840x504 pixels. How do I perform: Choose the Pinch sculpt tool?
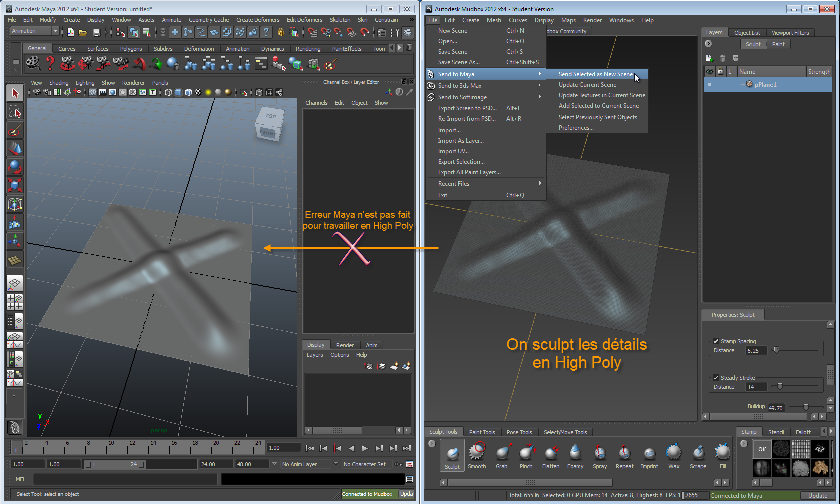pyautogui.click(x=526, y=455)
